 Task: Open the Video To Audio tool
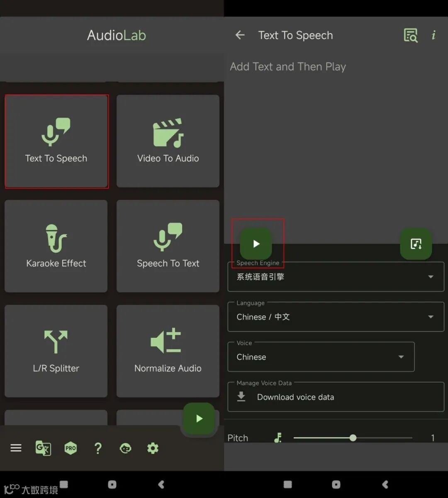(x=168, y=141)
